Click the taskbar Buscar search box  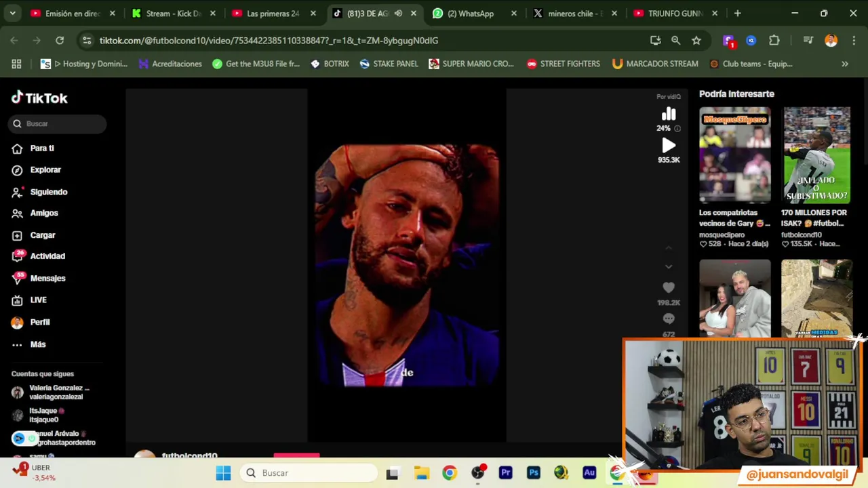(309, 473)
